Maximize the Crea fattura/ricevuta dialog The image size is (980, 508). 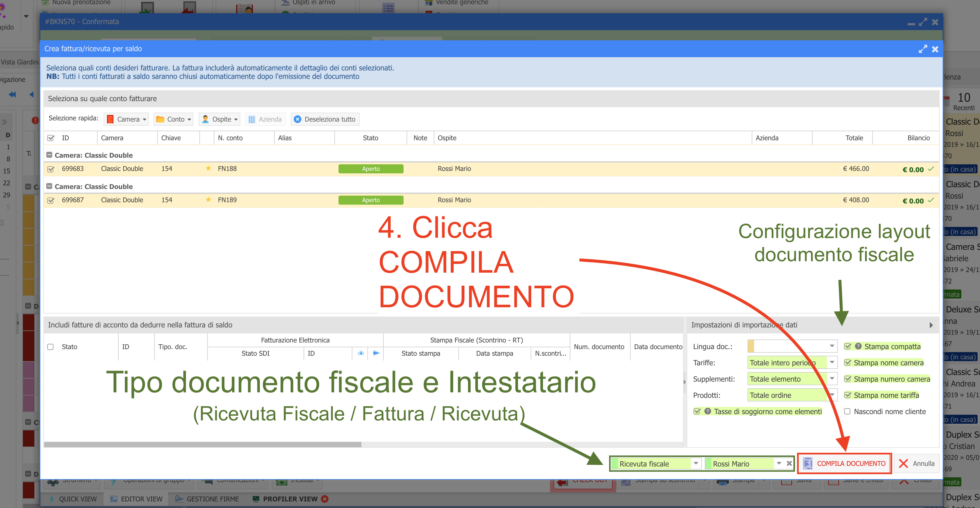922,49
